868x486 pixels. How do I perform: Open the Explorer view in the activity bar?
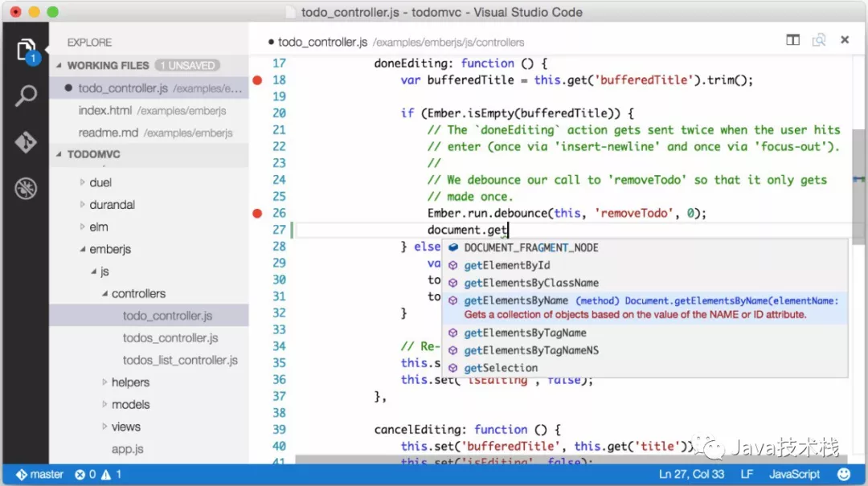coord(26,51)
